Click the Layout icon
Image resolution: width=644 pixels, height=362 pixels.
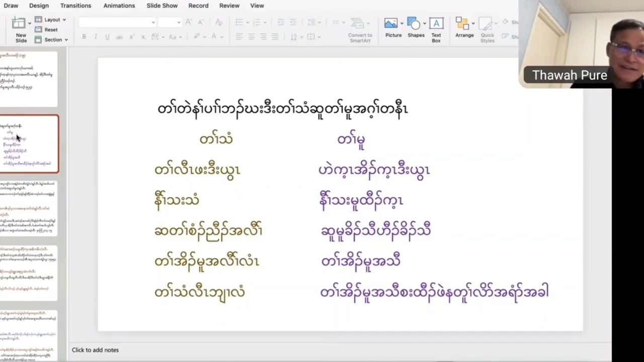click(38, 20)
